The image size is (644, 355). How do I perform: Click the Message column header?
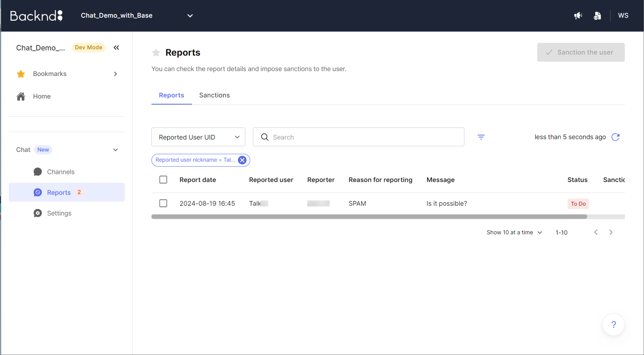(x=441, y=180)
